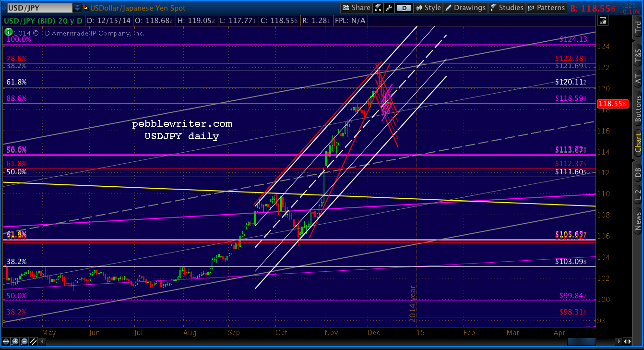Click the time axis expansion arrows icon
The width and height of the screenshot is (644, 350).
[x=627, y=341]
